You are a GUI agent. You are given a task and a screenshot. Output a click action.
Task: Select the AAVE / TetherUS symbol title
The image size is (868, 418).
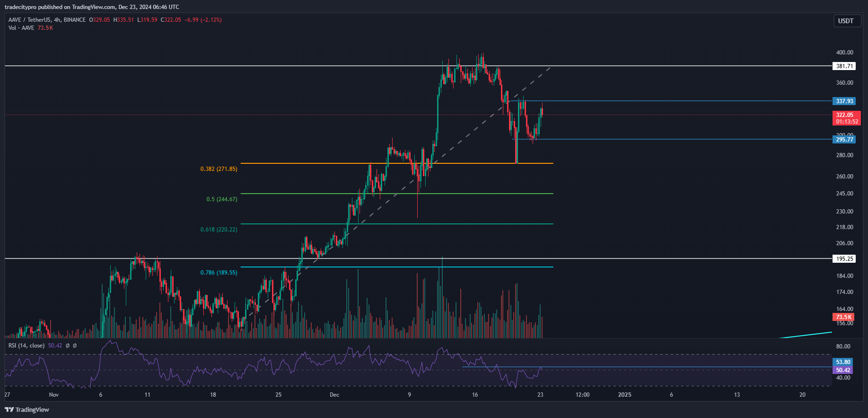tap(29, 20)
